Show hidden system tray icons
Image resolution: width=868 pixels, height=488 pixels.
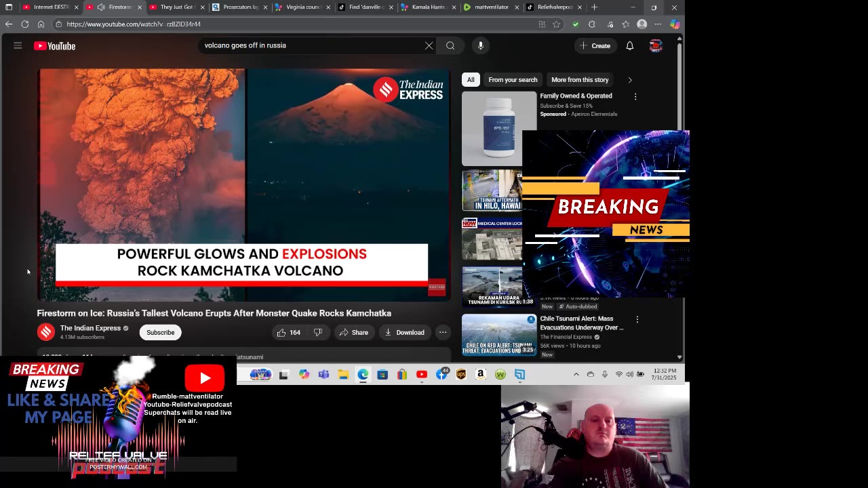tap(576, 374)
